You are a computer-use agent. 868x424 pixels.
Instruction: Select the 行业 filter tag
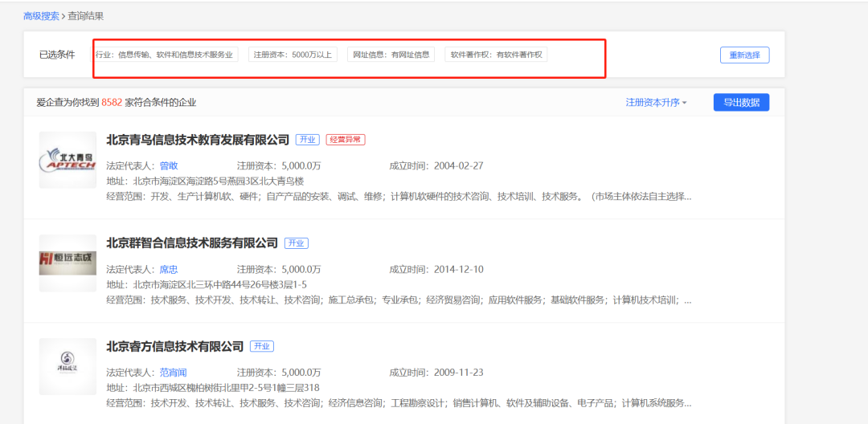click(165, 55)
